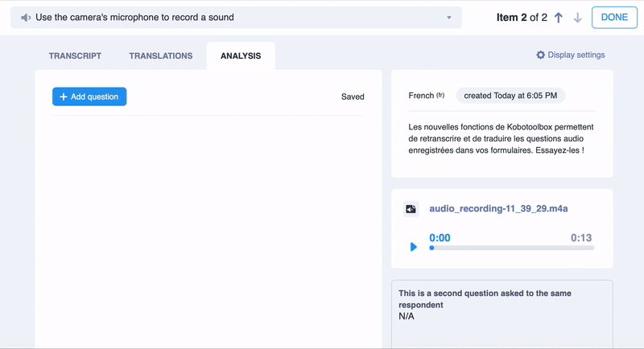Expand the question selector dropdown arrow
The image size is (644, 349).
[449, 18]
